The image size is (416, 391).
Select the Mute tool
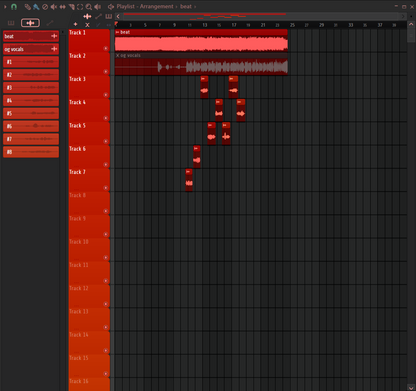pyautogui.click(x=53, y=7)
